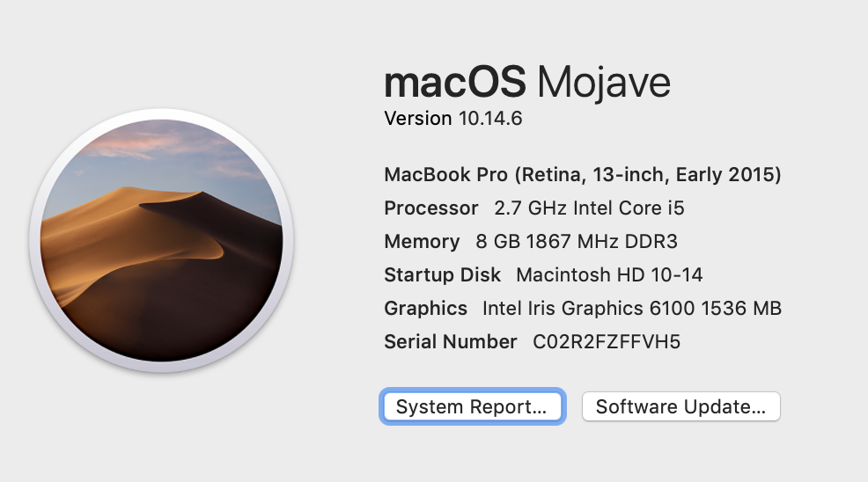This screenshot has height=482, width=868.
Task: Click the "Processor" label
Action: pos(431,208)
